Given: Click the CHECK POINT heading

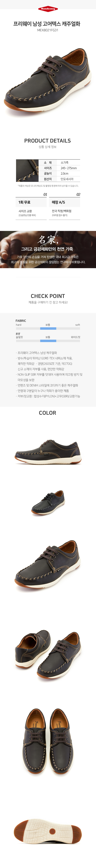Looking at the screenshot, I should pyautogui.click(x=48, y=296).
